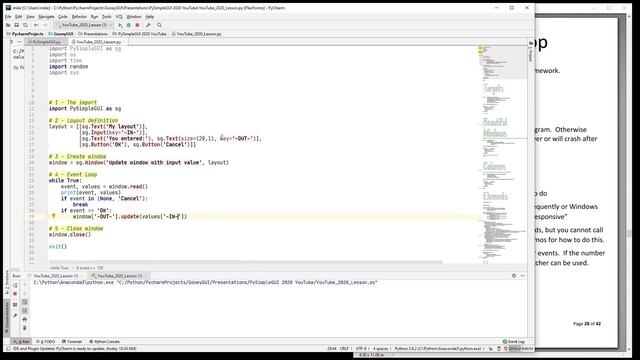Screen dimensions: 640x360
Task: Open the Terminal tool window button
Action: [72, 341]
